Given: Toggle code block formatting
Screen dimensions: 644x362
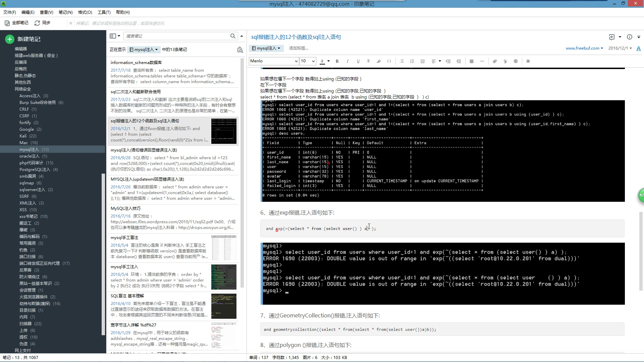Looking at the screenshot, I should pyautogui.click(x=389, y=61).
